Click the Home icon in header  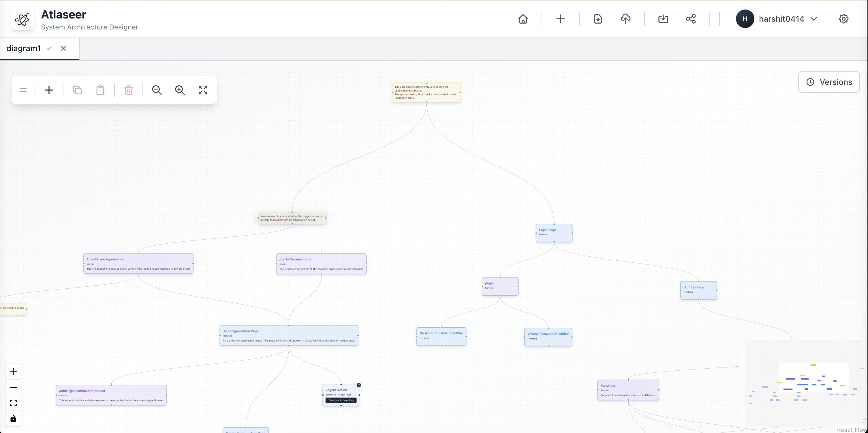point(523,19)
